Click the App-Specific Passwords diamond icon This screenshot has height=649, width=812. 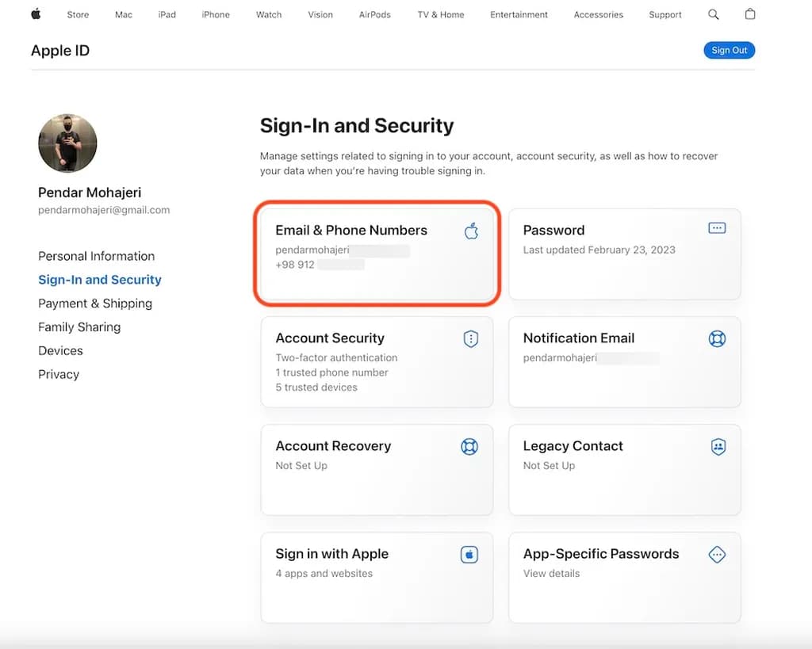point(717,555)
